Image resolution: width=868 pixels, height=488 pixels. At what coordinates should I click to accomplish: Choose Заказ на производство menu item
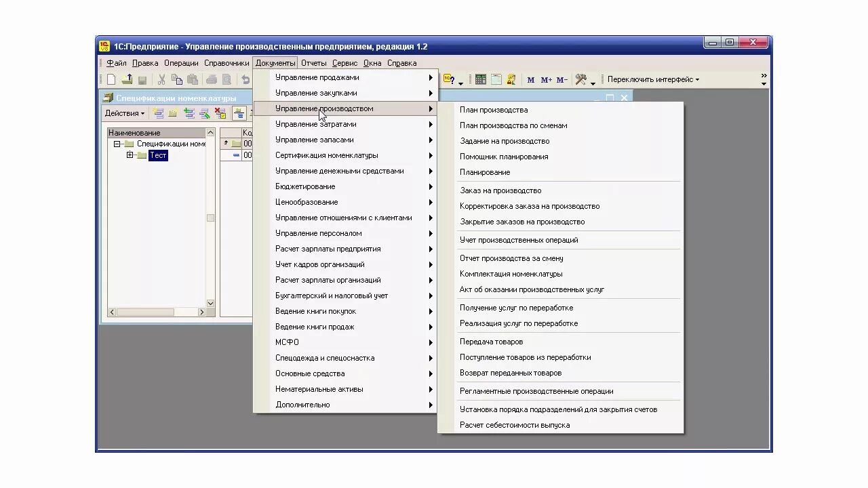[x=560, y=190]
